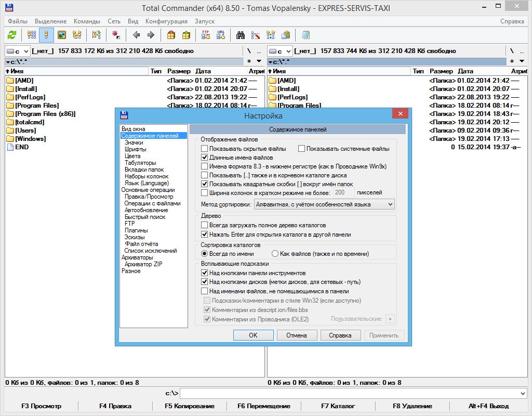
Task: Click Отмена button in dialog
Action: click(297, 335)
